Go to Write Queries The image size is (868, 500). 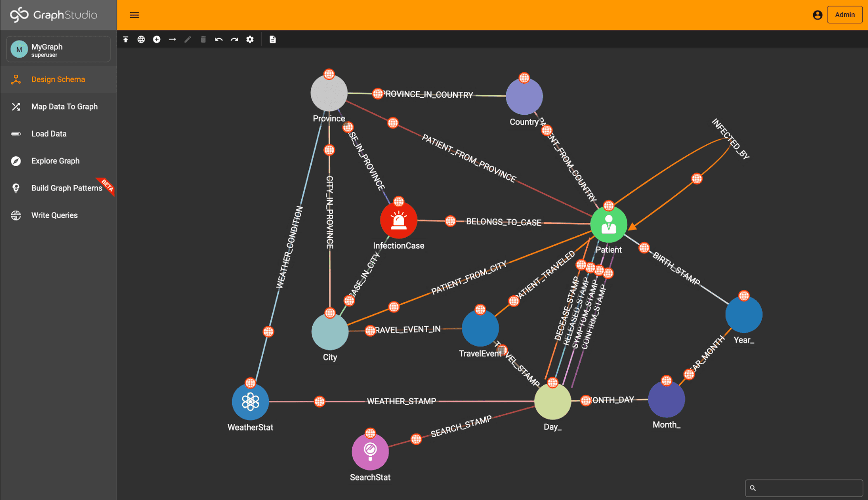pyautogui.click(x=54, y=215)
